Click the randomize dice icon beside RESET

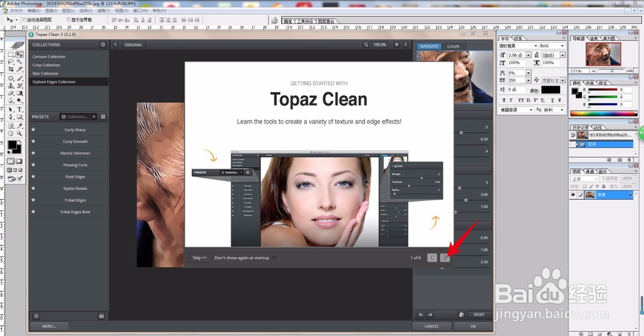[461, 315]
